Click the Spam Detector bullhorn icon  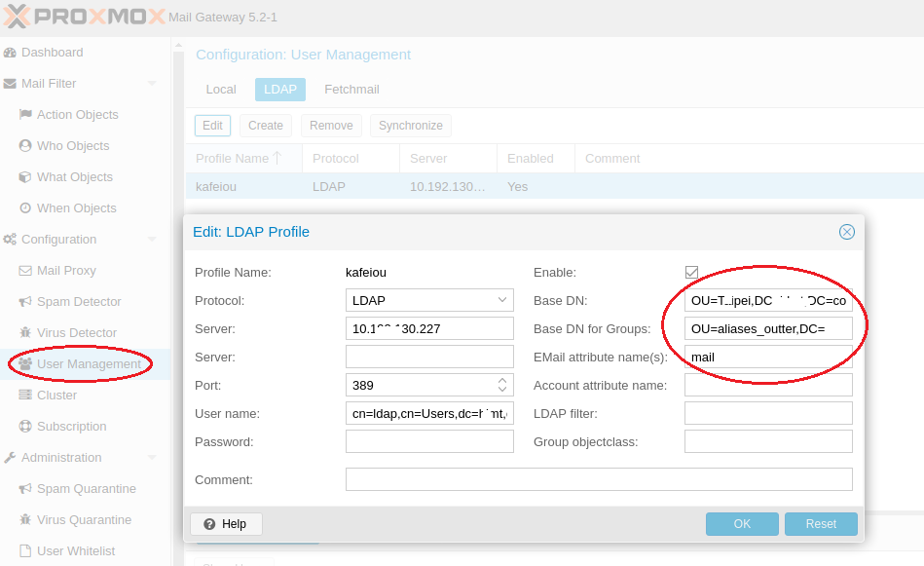(25, 302)
